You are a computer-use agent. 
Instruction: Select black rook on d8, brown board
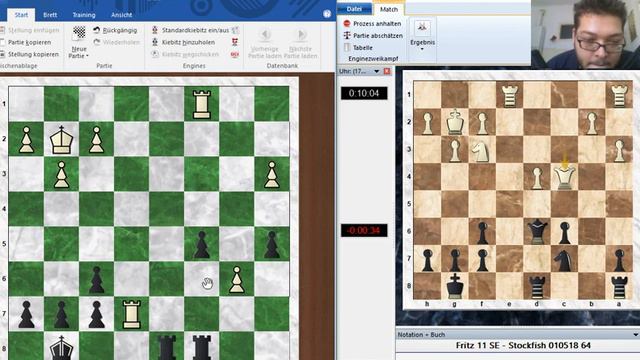click(x=537, y=287)
